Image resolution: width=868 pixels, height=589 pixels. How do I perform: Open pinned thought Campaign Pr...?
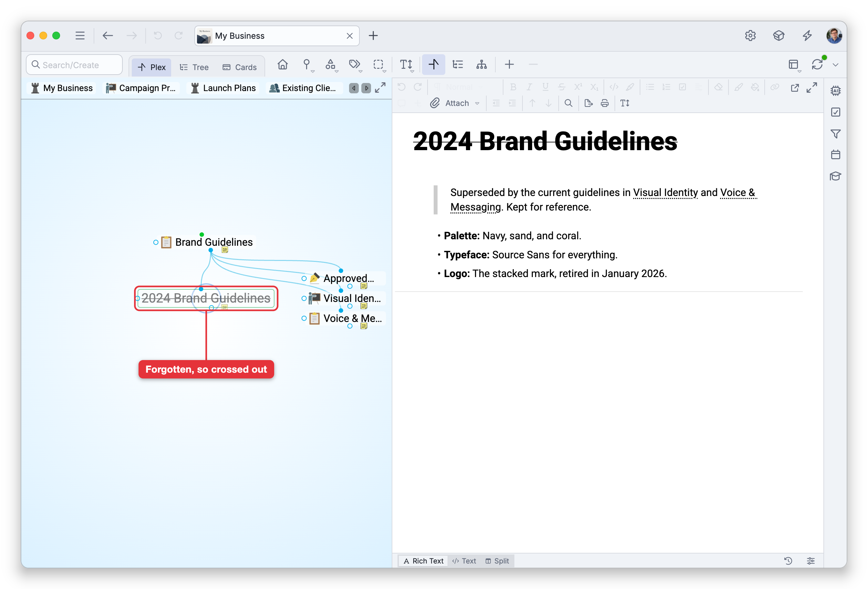(141, 88)
